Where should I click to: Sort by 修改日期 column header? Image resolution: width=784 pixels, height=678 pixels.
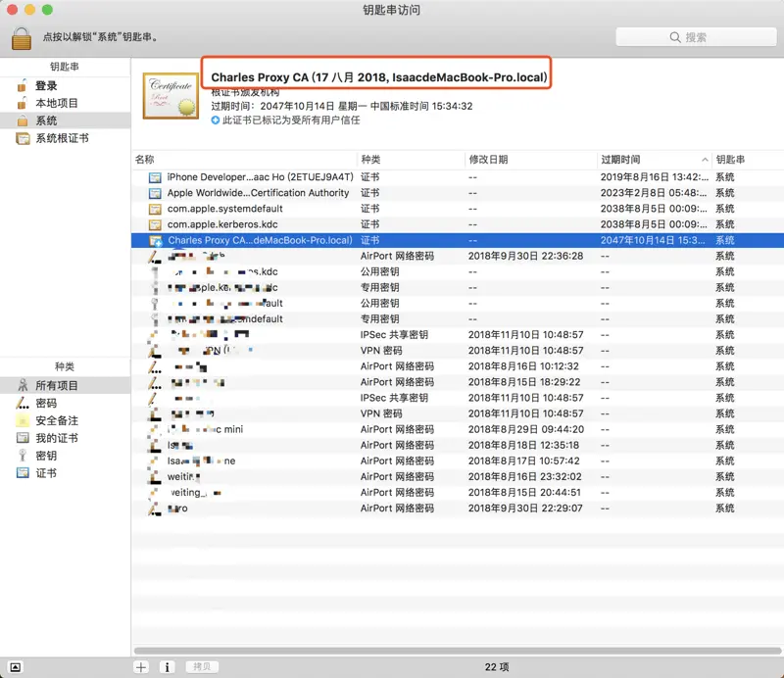pos(531,160)
